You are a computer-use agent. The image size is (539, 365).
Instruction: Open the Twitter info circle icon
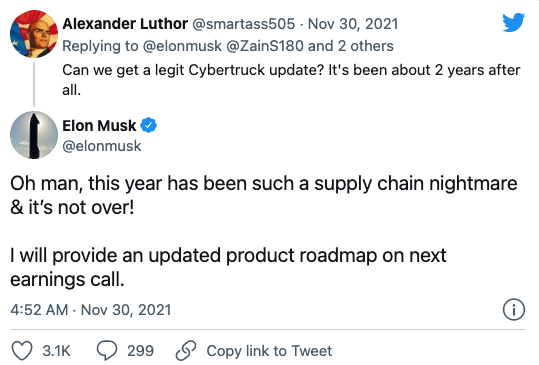click(x=514, y=310)
